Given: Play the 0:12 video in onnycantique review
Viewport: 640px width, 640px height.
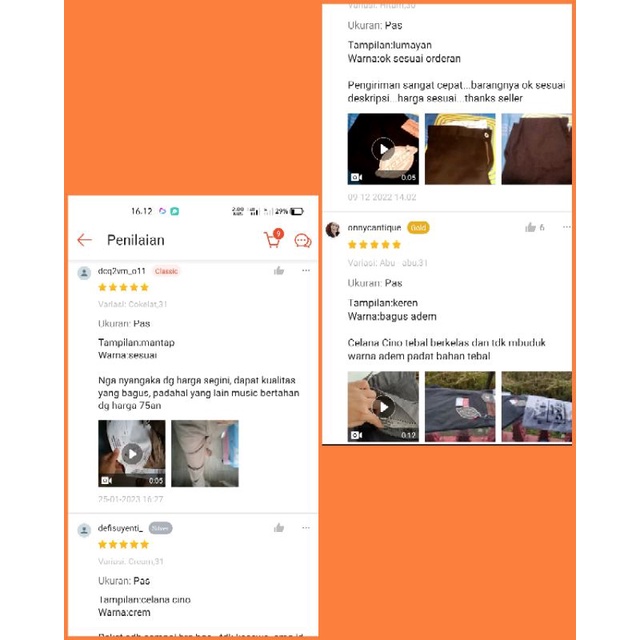Looking at the screenshot, I should (x=383, y=407).
